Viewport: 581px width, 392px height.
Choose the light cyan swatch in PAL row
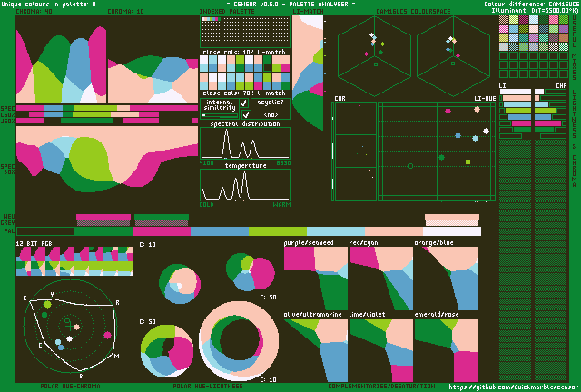point(336,231)
